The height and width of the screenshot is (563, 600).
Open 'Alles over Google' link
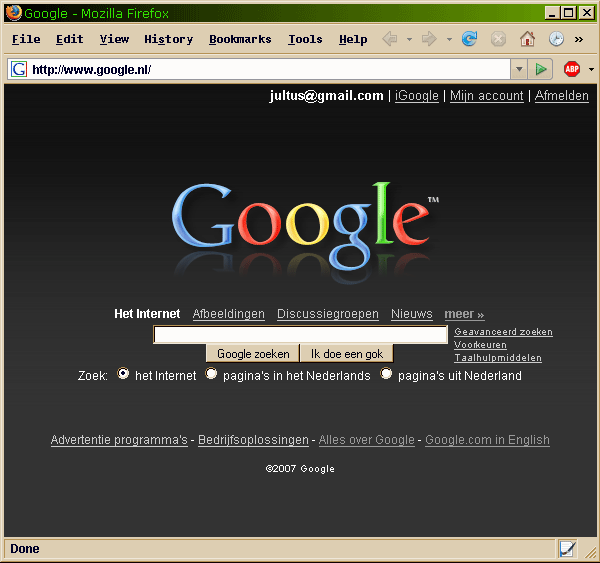(367, 440)
